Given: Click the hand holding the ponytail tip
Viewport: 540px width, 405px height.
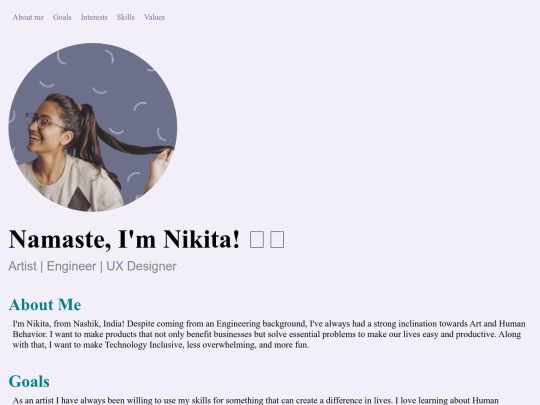Looking at the screenshot, I should click(x=161, y=164).
